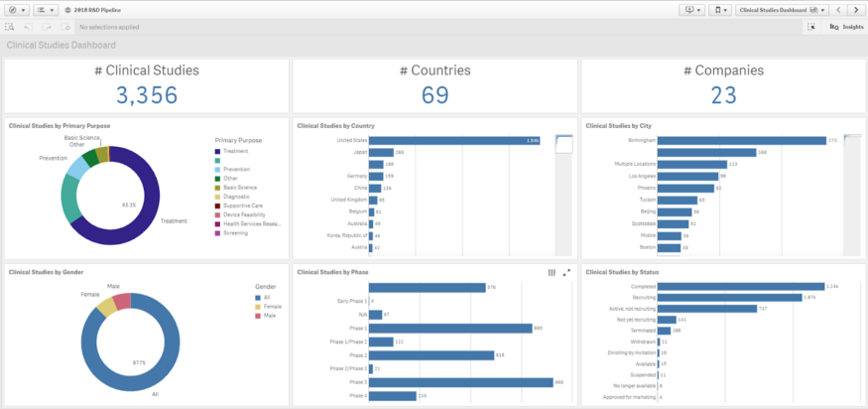Open the global list menu dropdown

pyautogui.click(x=46, y=10)
